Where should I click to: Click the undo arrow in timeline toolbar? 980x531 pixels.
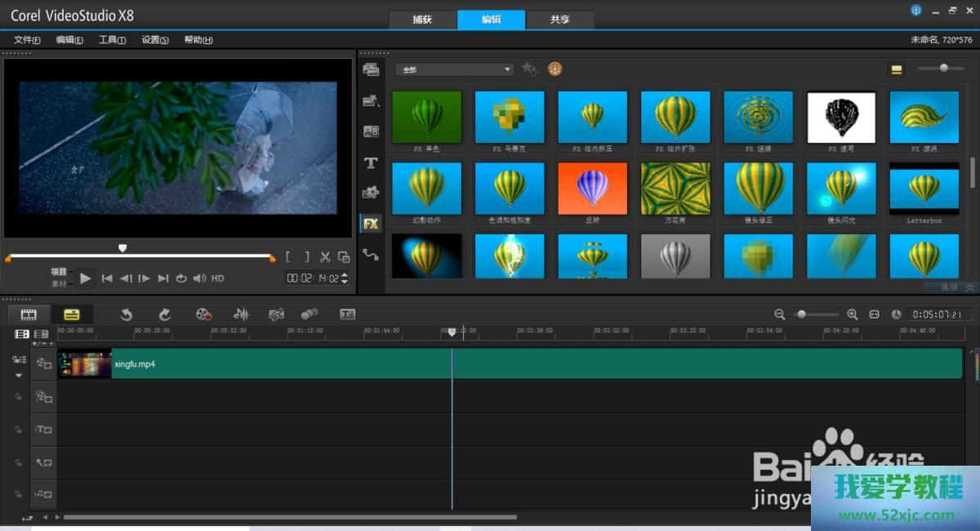pyautogui.click(x=127, y=315)
